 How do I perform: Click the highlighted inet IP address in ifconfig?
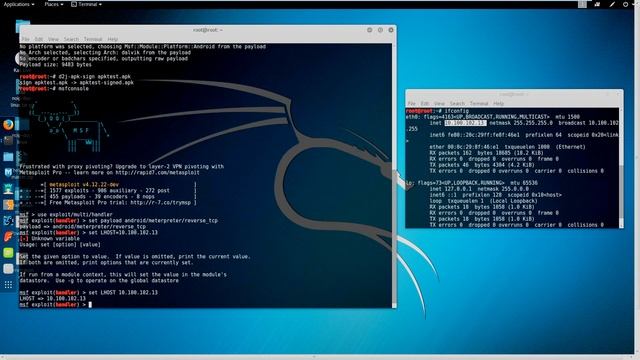pos(465,123)
